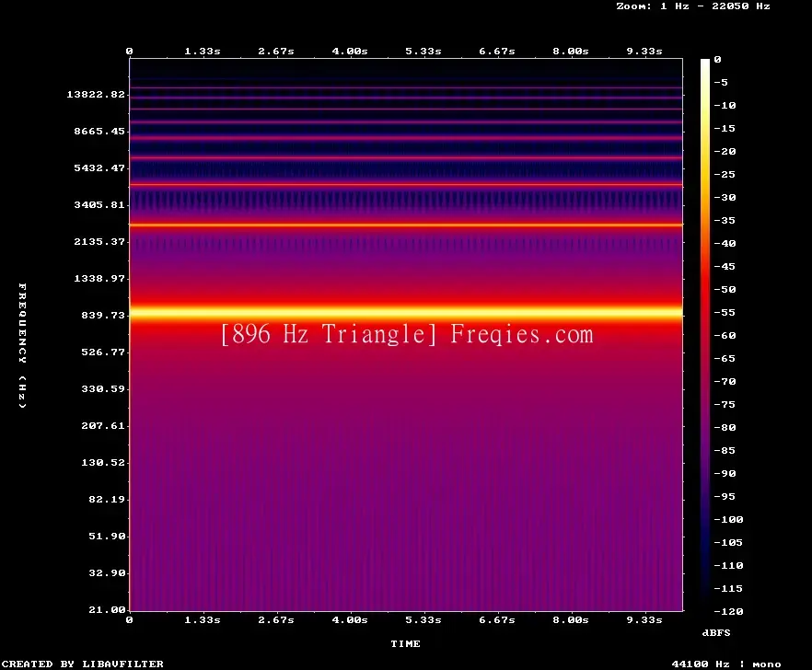Click the 130.52 frequency label
The width and height of the screenshot is (812, 670).
pyautogui.click(x=103, y=462)
